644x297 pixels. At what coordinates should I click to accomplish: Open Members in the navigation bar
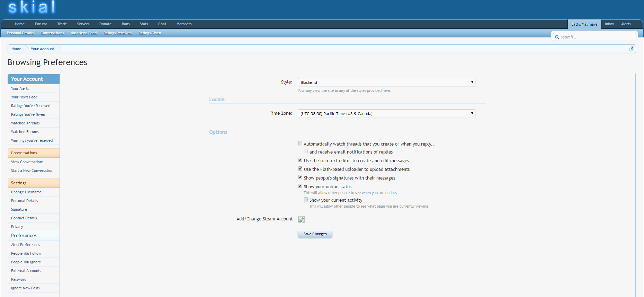pyautogui.click(x=184, y=24)
